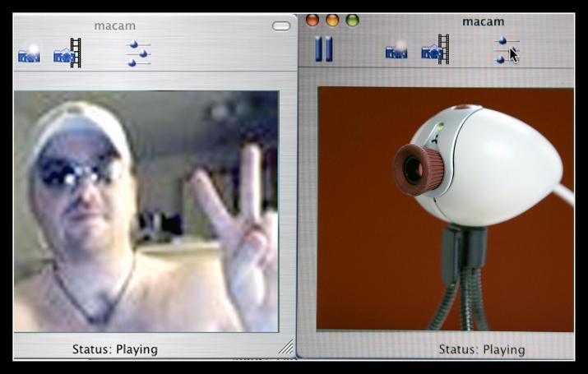Click the left window's macam title bar
Screen dimensions: 588x374
pyautogui.click(x=114, y=25)
